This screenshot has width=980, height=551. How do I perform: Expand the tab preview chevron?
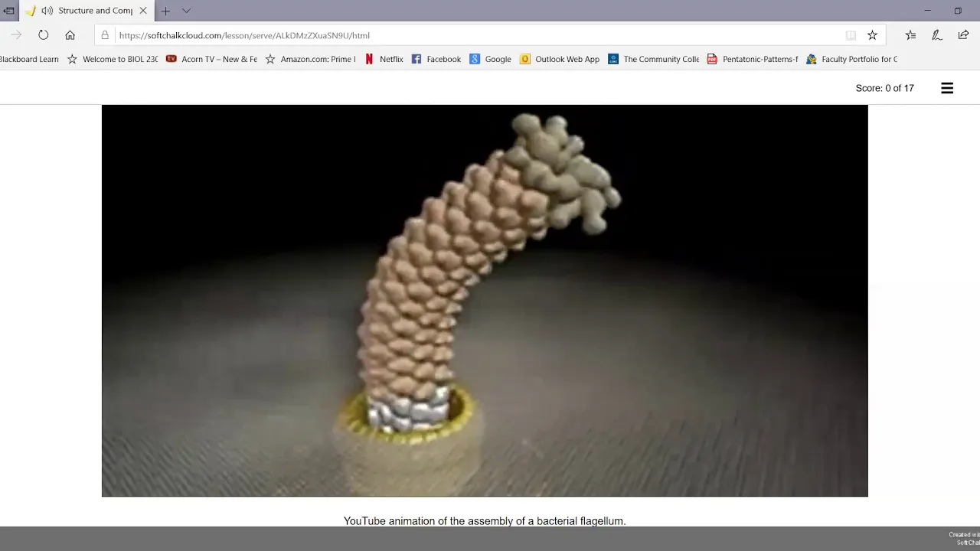186,11
